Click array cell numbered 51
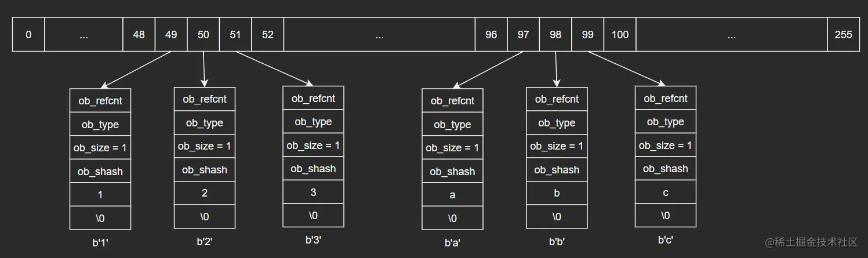This screenshot has width=868, height=258. [235, 35]
